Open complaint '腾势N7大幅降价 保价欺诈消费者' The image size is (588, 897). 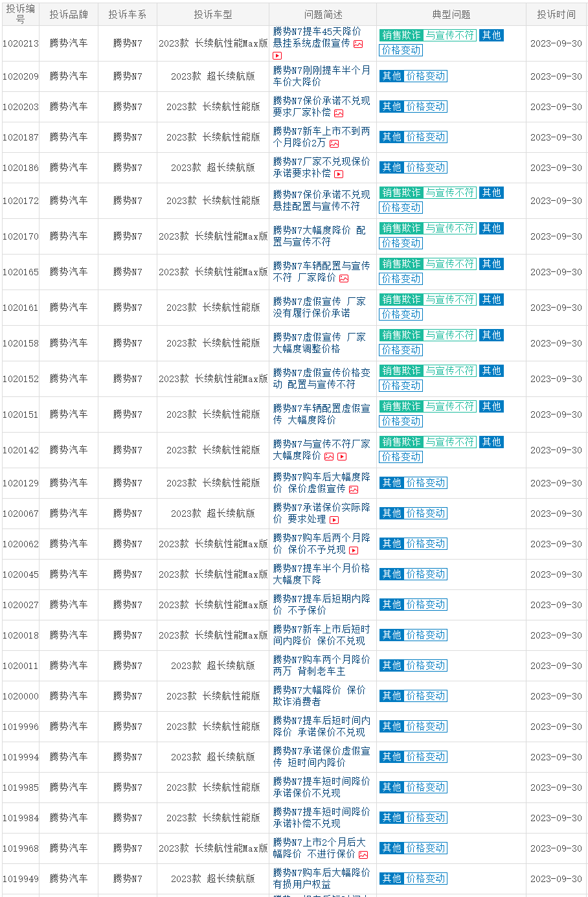point(319,696)
